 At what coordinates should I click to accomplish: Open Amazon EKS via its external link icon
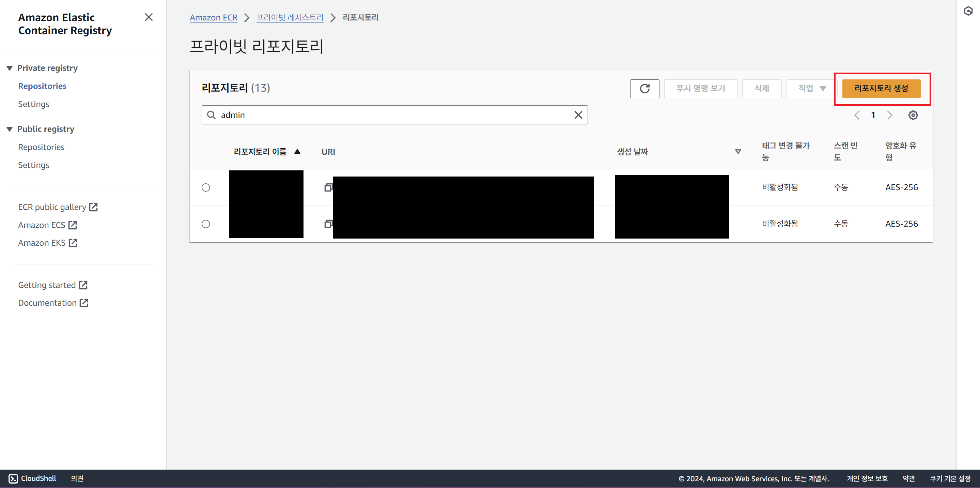pos(73,243)
